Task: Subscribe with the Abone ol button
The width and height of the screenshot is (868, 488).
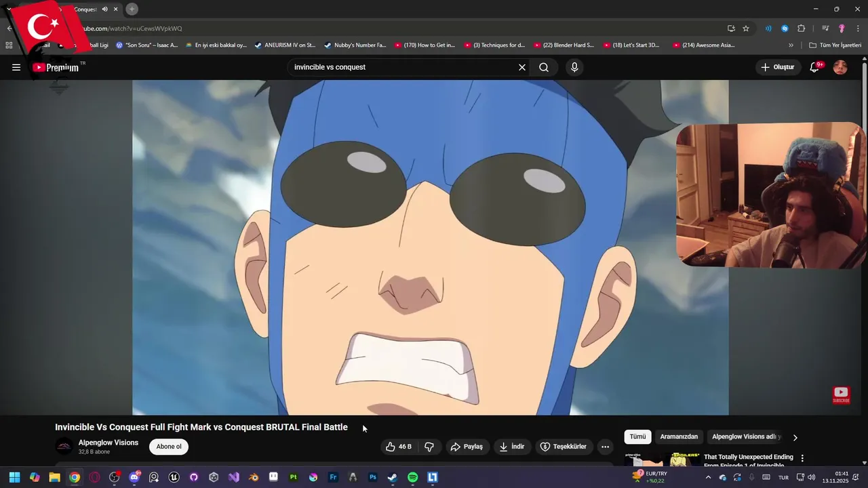Action: tap(169, 447)
